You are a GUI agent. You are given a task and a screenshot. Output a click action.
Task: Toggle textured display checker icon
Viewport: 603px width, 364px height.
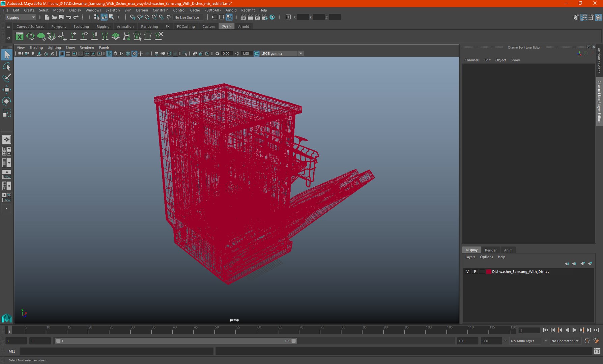(134, 54)
